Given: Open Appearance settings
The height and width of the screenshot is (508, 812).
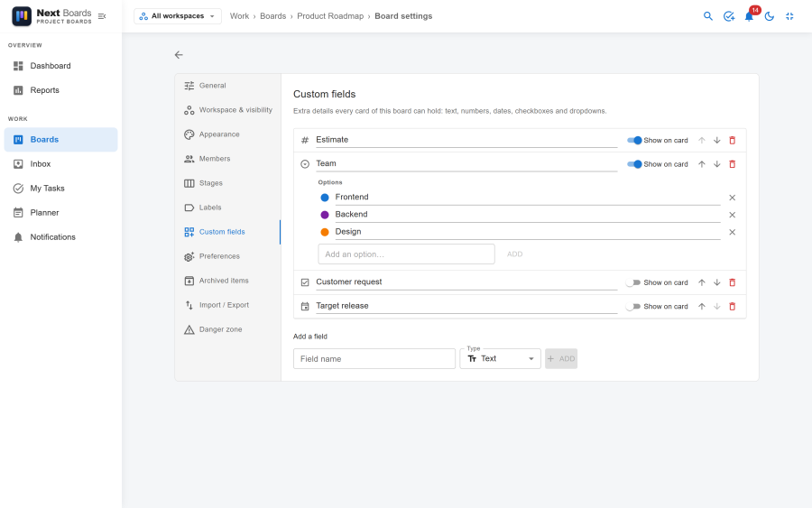Looking at the screenshot, I should [228, 134].
